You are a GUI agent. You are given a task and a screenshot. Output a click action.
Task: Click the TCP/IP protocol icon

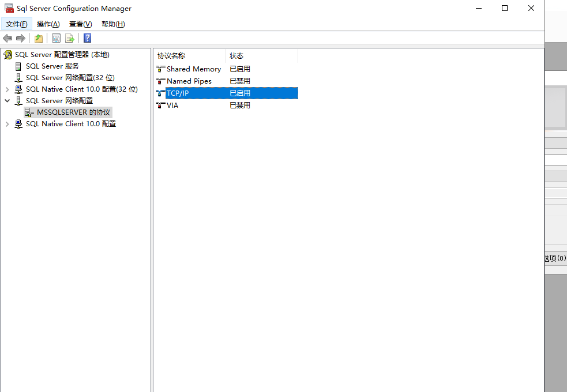161,93
